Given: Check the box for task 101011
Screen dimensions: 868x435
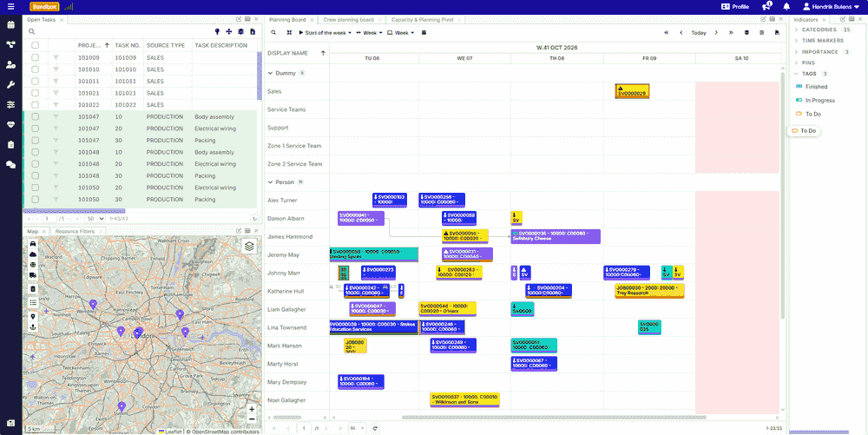Looking at the screenshot, I should [36, 82].
